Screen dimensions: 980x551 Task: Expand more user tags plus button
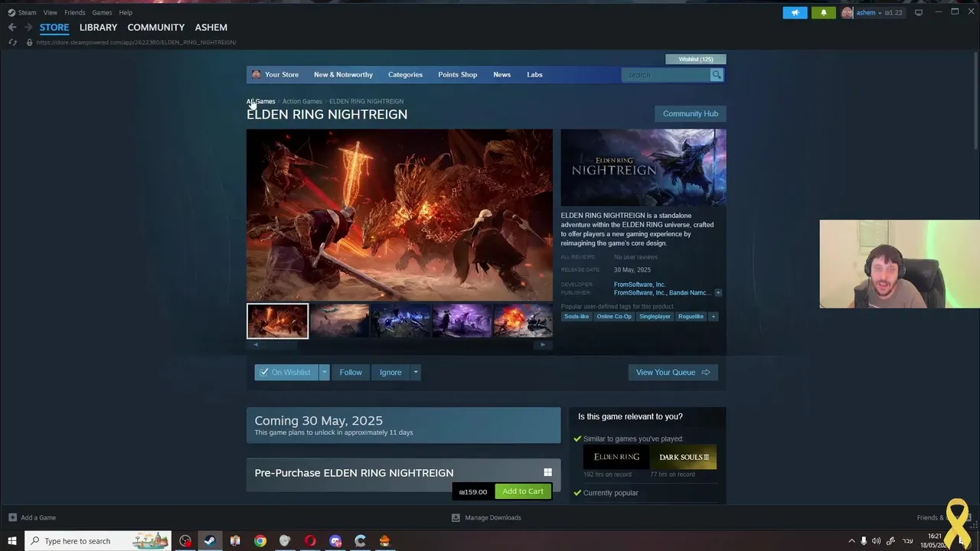tap(713, 316)
